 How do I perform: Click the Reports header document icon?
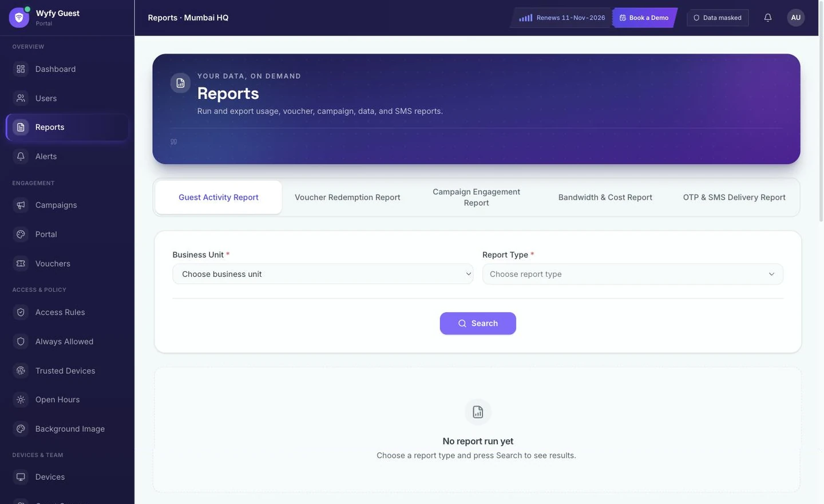(x=180, y=83)
